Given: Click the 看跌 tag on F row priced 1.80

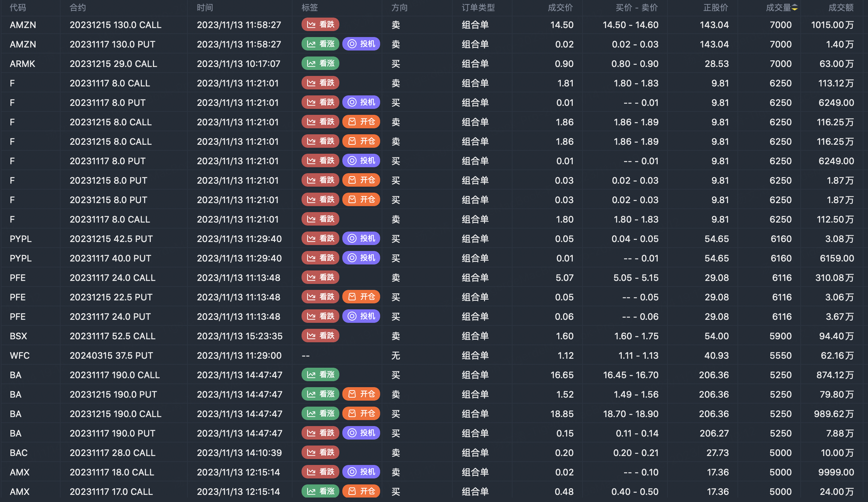Looking at the screenshot, I should [x=320, y=219].
